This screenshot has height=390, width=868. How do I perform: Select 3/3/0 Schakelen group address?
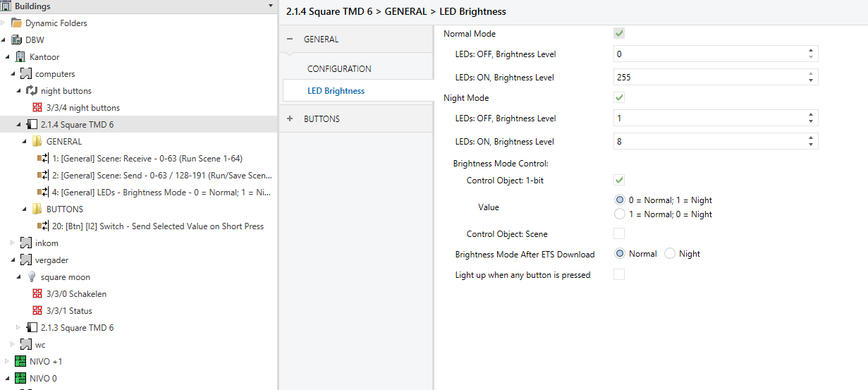coord(76,294)
